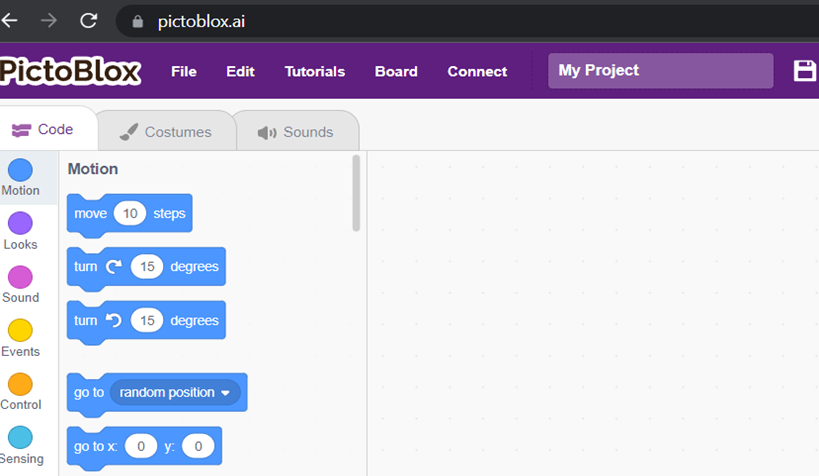Viewport: 819px width, 476px height.
Task: Select the Sensing block category
Action: [x=21, y=446]
